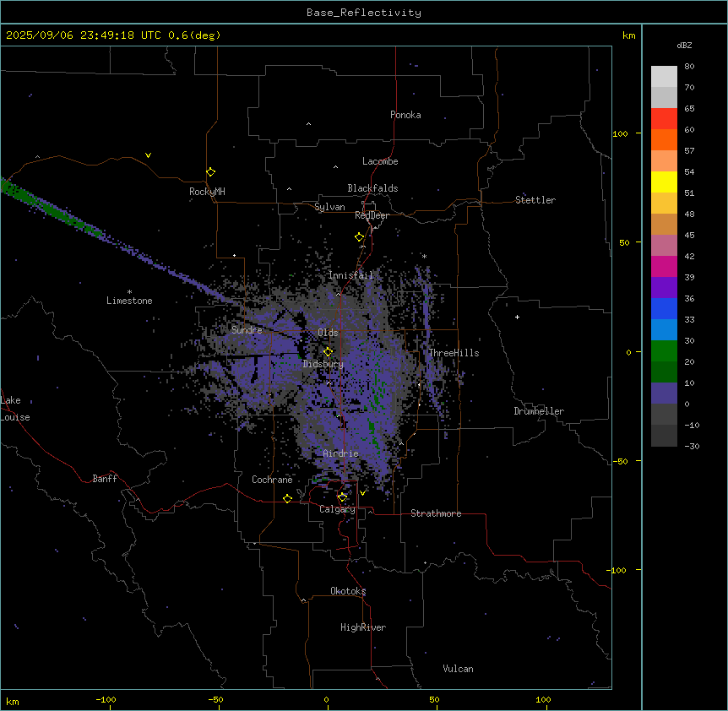
Task: Click the Banff town label
Action: point(105,479)
